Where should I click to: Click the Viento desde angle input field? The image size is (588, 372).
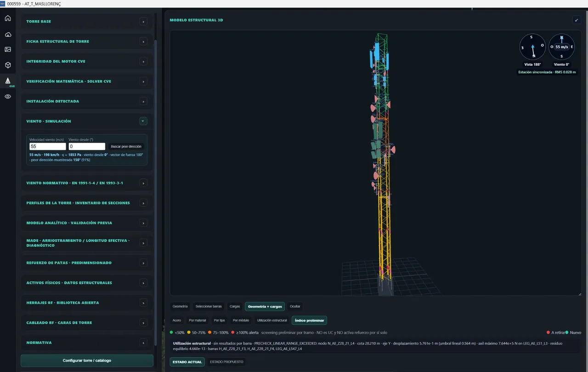pyautogui.click(x=87, y=147)
